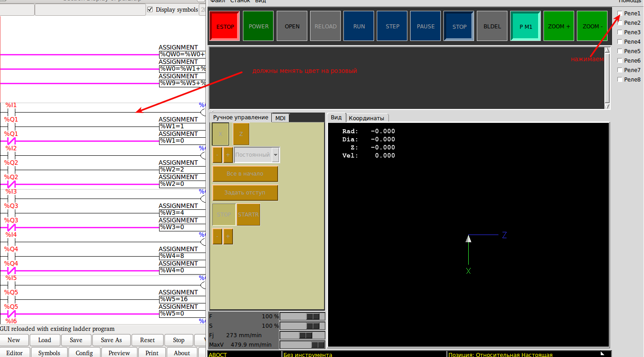
Task: Open the ClassicLadder Config window
Action: [84, 353]
